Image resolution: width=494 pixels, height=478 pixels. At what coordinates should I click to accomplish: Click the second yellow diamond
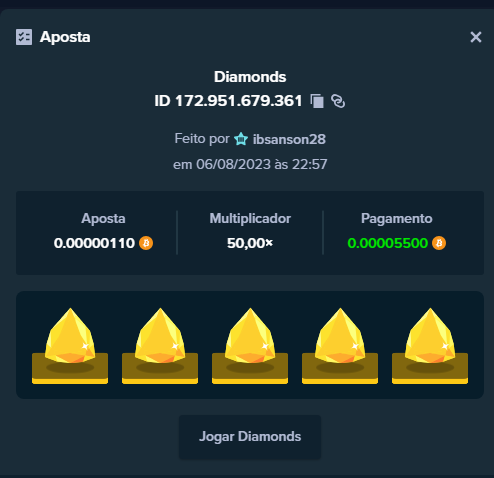(160, 336)
